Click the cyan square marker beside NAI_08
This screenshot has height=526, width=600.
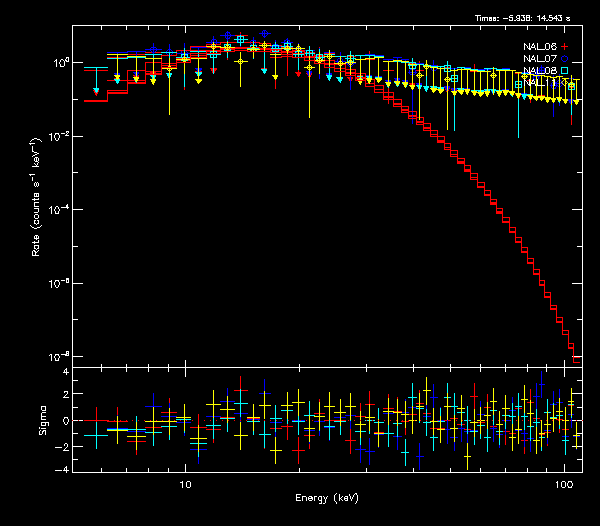(564, 72)
